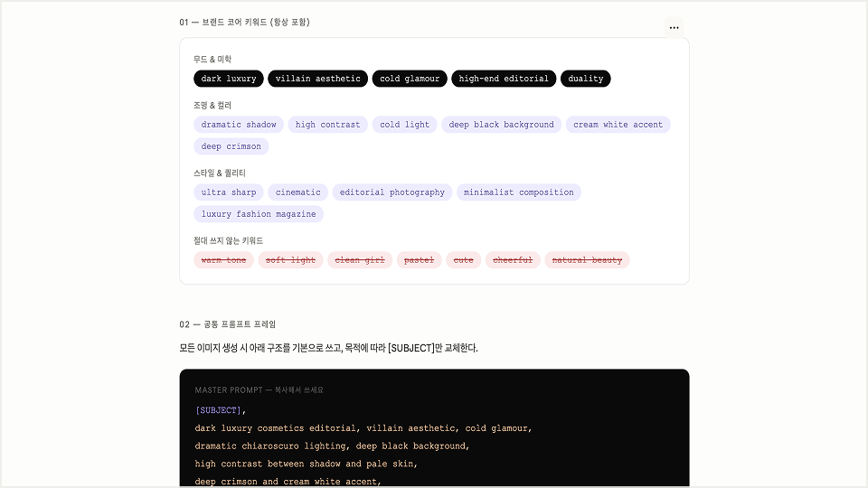Image resolution: width=868 pixels, height=488 pixels.
Task: Pick the 'ultra sharp' style tag
Action: click(x=229, y=192)
